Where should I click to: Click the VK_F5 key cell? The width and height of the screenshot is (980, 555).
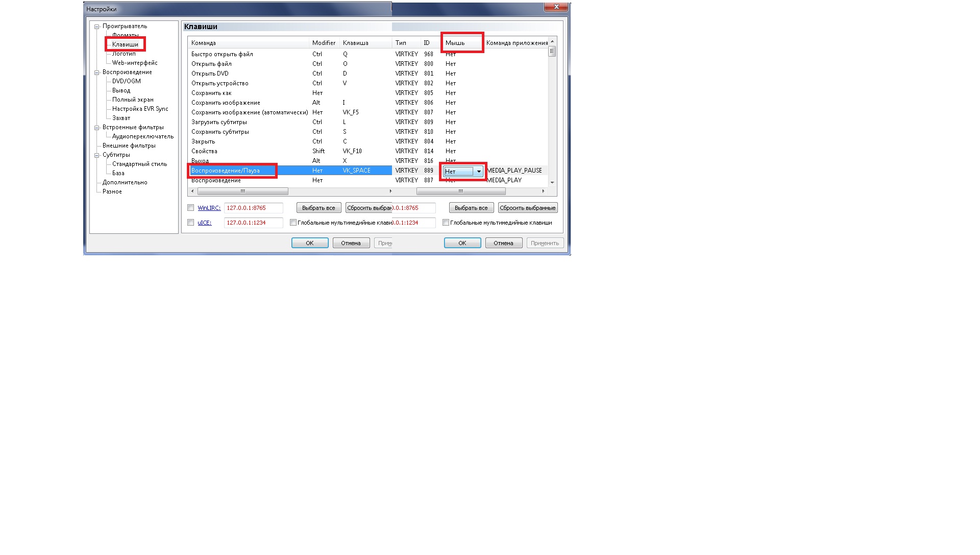tap(351, 112)
